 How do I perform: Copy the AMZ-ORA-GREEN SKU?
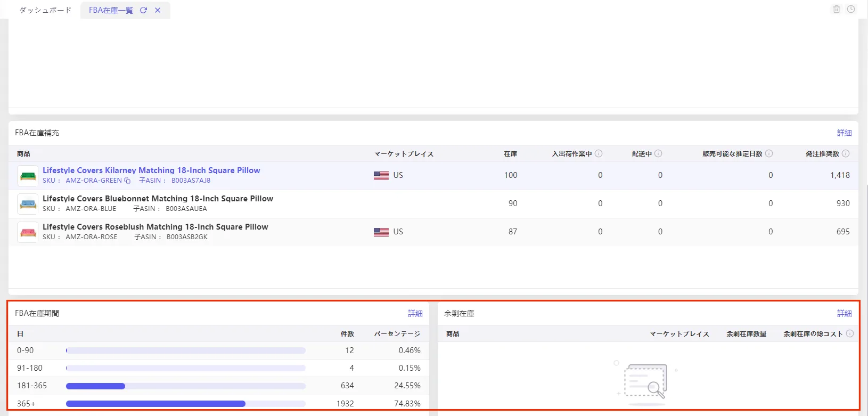(x=127, y=181)
